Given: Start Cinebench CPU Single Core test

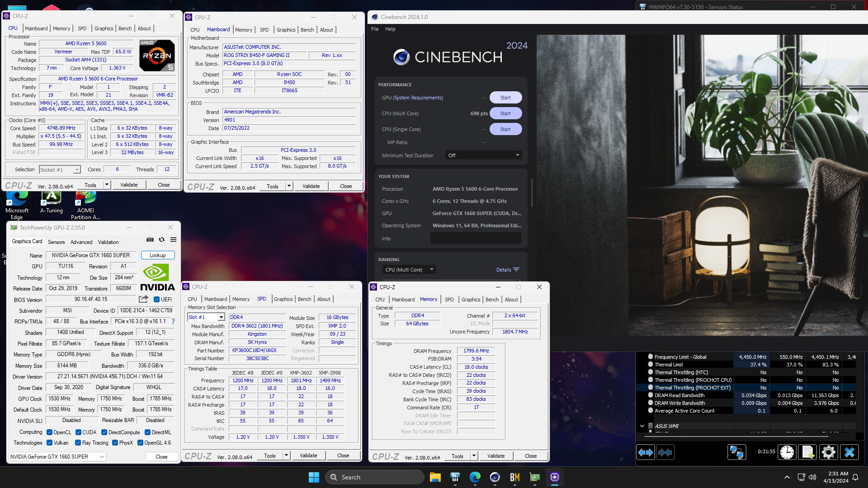Looking at the screenshot, I should pyautogui.click(x=505, y=129).
